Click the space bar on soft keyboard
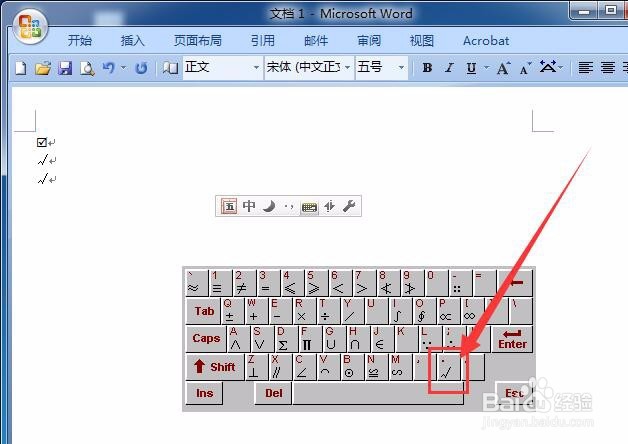Viewport: 628px width, 444px height. pos(378,393)
